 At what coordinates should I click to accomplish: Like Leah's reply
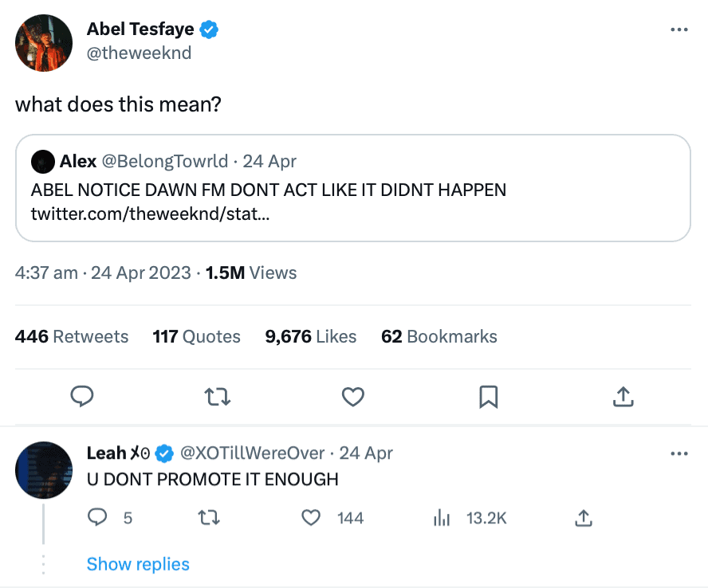pos(311,519)
